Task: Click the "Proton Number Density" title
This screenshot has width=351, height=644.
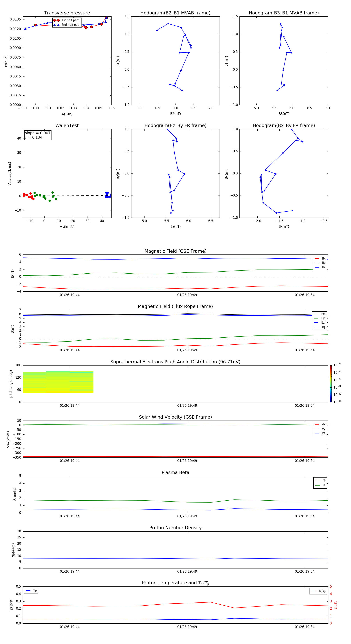Action: (x=175, y=528)
